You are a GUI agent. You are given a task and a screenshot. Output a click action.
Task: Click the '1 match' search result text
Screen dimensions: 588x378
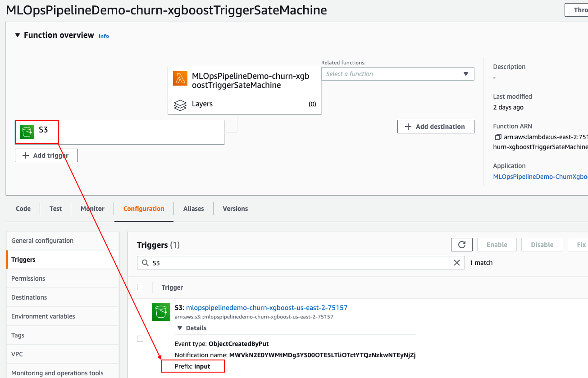click(481, 263)
